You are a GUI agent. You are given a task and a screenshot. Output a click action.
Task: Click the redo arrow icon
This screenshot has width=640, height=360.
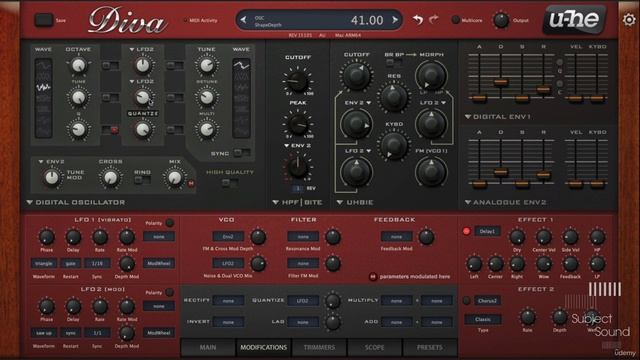pyautogui.click(x=433, y=19)
